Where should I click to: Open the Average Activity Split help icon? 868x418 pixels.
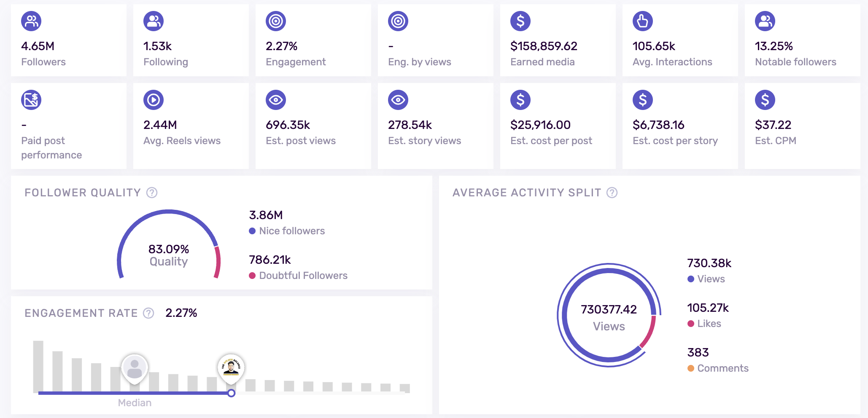pyautogui.click(x=612, y=193)
